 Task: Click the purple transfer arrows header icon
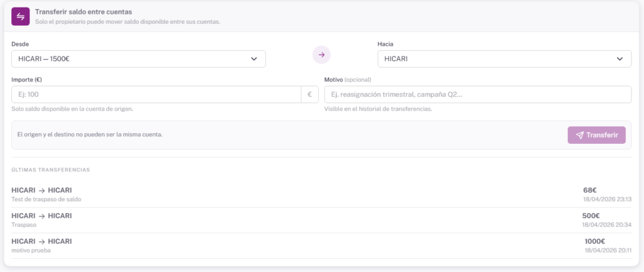pyautogui.click(x=21, y=16)
